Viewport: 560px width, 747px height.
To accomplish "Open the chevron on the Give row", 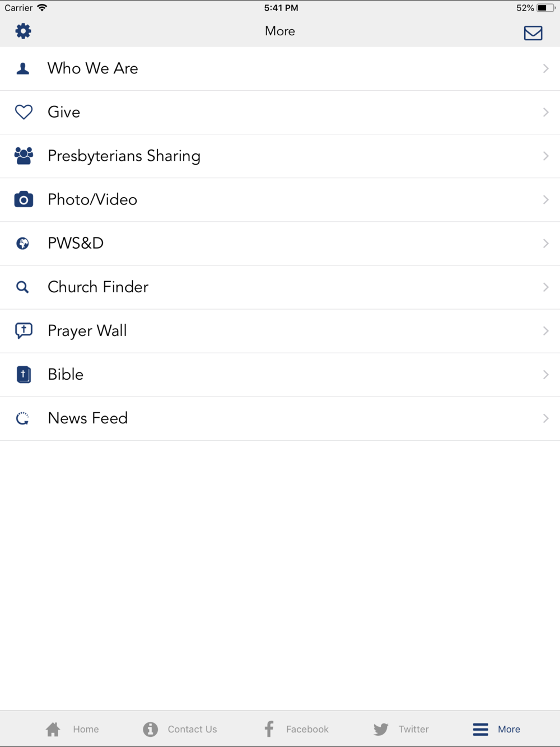I will [545, 112].
